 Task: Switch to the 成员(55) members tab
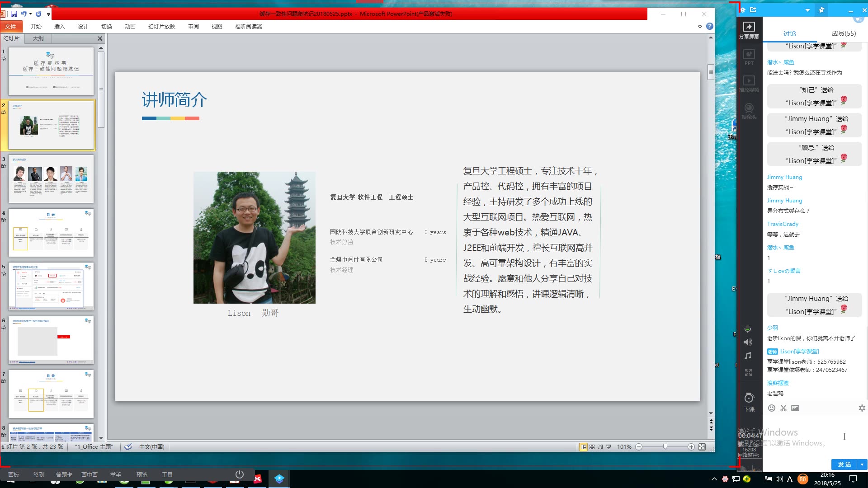point(844,33)
